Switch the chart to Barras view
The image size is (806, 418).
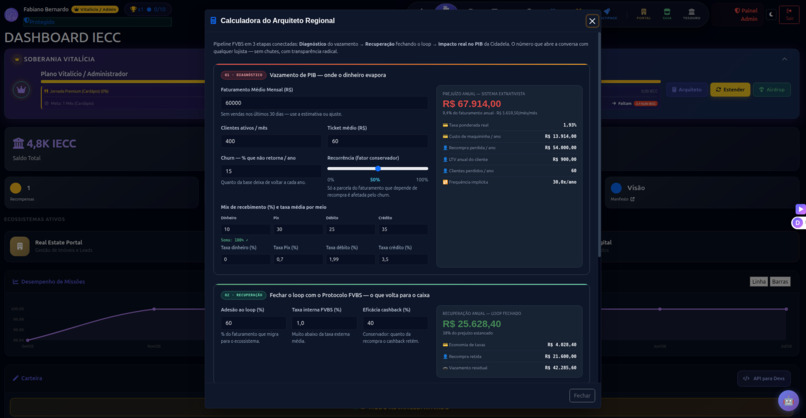pos(780,281)
